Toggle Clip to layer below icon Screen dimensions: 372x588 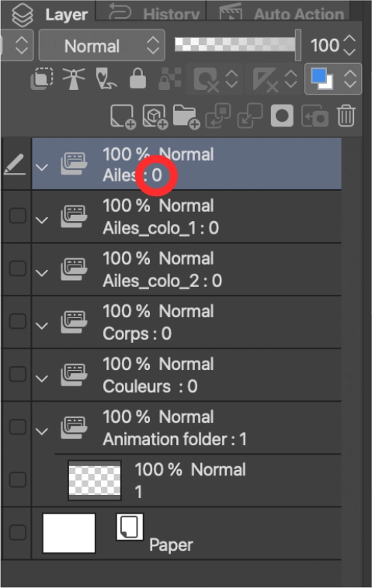(42, 79)
